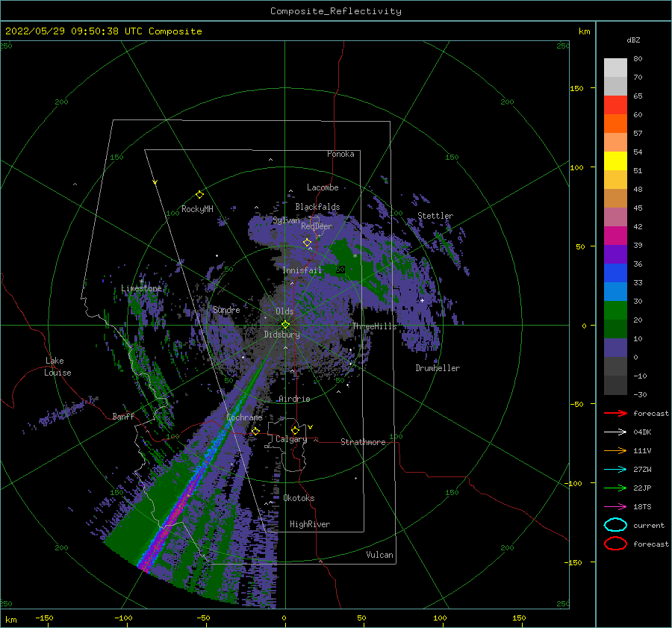Click the yellow diamond marker above Calgary label
This screenshot has height=628, width=672.
[x=295, y=430]
